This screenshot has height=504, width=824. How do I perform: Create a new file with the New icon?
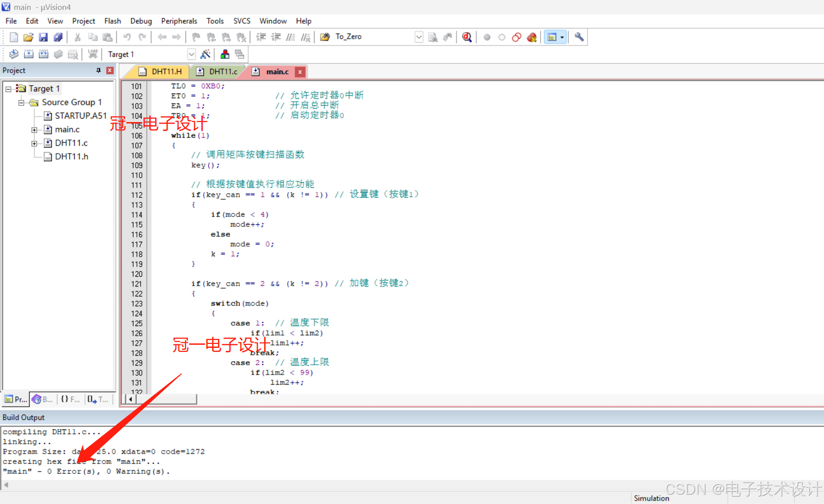[14, 37]
